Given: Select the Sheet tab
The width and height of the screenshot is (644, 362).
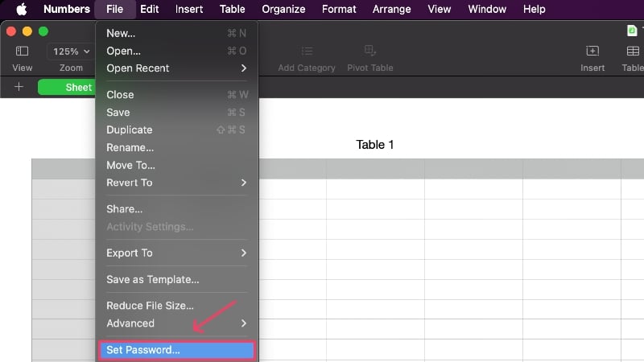Looking at the screenshot, I should (x=67, y=87).
